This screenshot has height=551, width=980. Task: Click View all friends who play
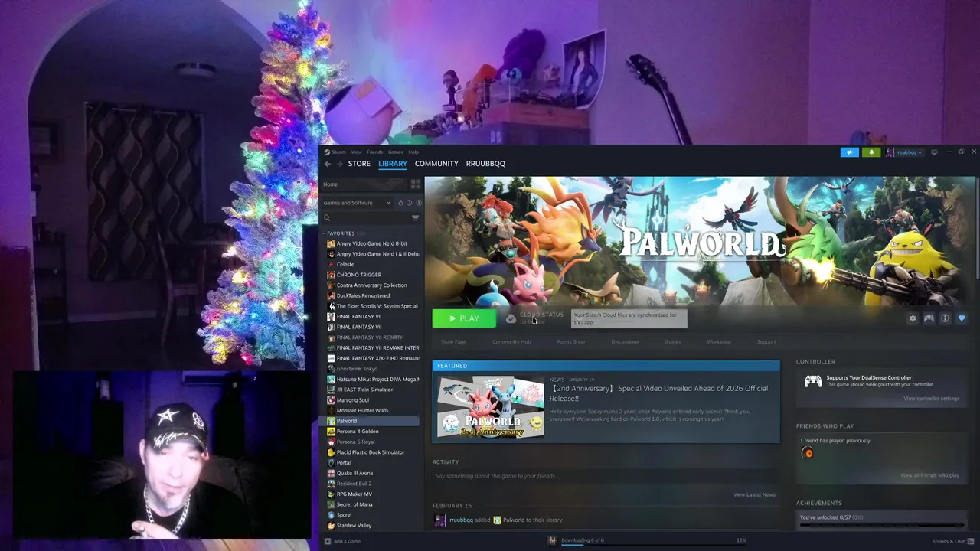929,476
